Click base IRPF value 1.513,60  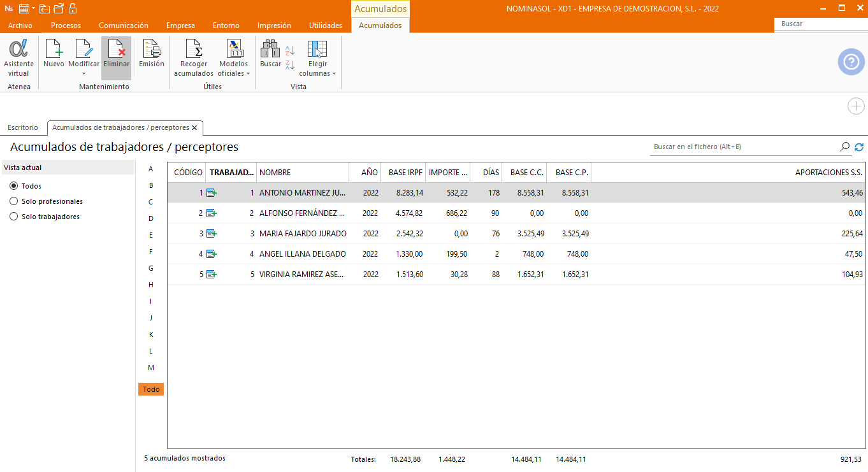[410, 274]
